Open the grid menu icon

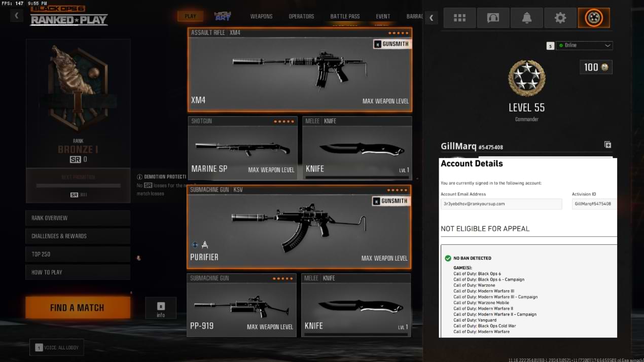pos(459,18)
